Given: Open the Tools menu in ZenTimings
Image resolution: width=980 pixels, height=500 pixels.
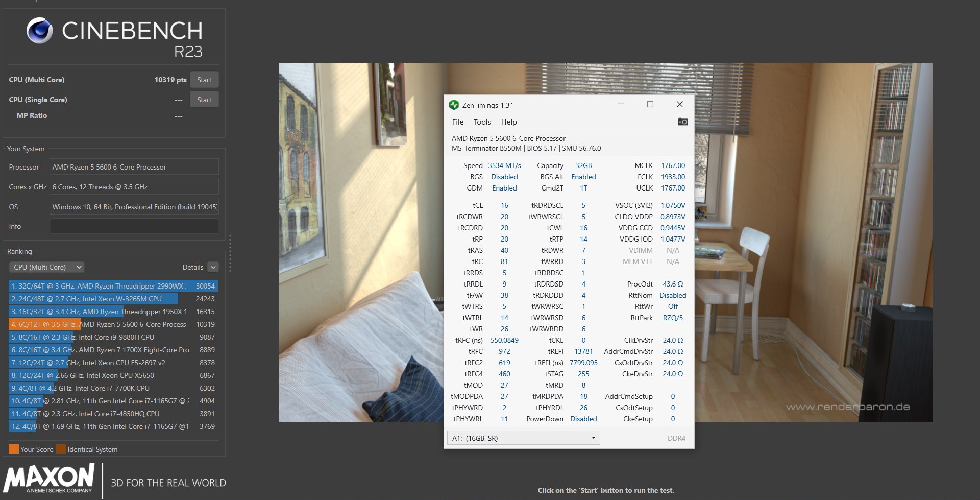Looking at the screenshot, I should tap(482, 122).
